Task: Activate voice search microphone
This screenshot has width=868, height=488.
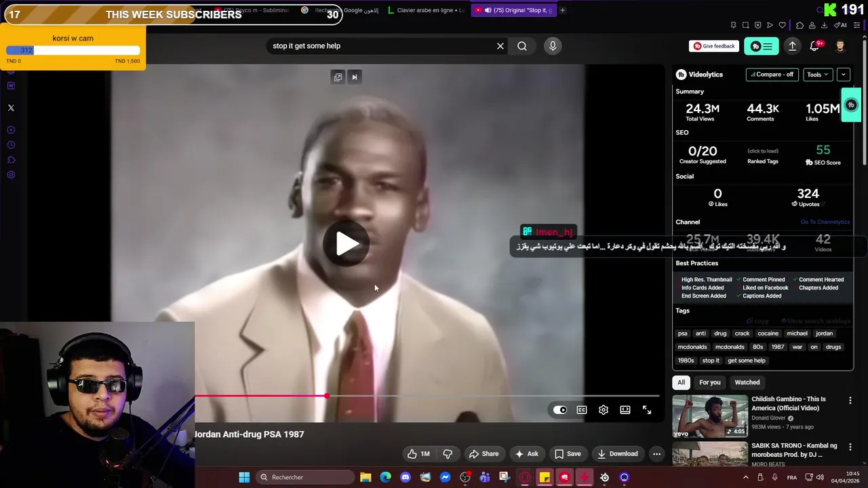Action: (x=553, y=46)
